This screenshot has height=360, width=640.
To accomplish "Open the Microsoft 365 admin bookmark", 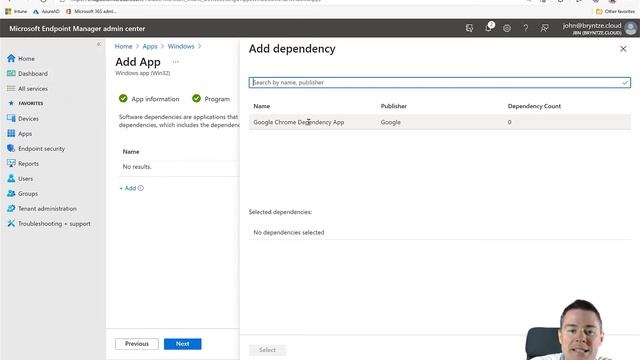I will [91, 11].
